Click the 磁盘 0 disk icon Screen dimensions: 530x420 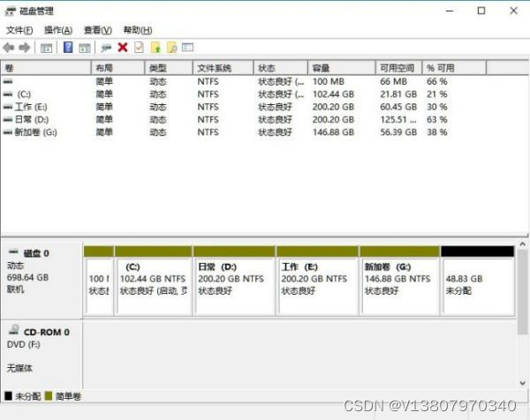(x=13, y=251)
